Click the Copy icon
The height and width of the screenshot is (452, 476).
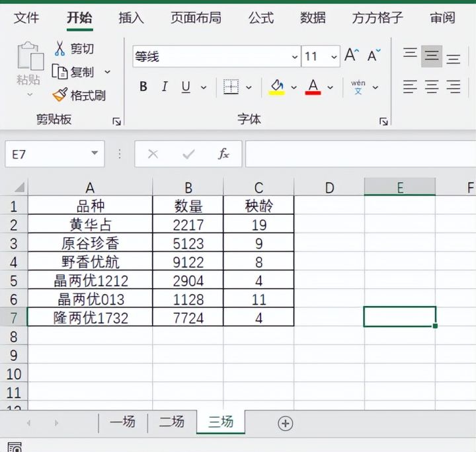[x=59, y=71]
